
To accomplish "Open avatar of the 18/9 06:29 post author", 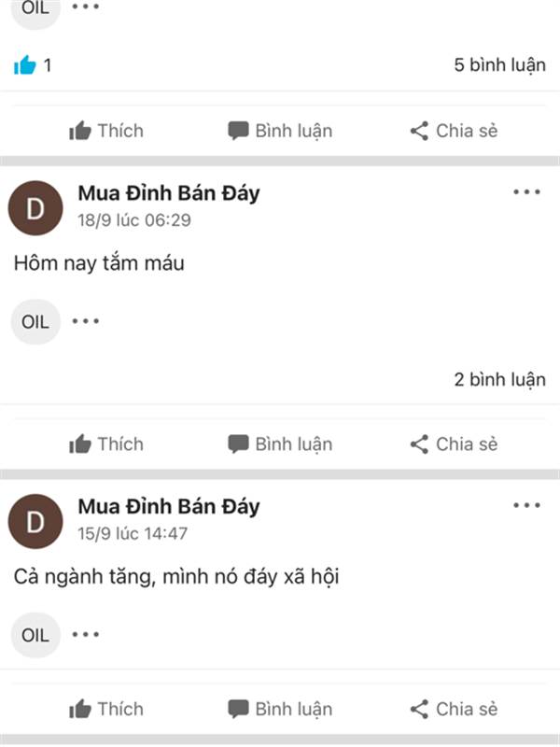I will [35, 209].
